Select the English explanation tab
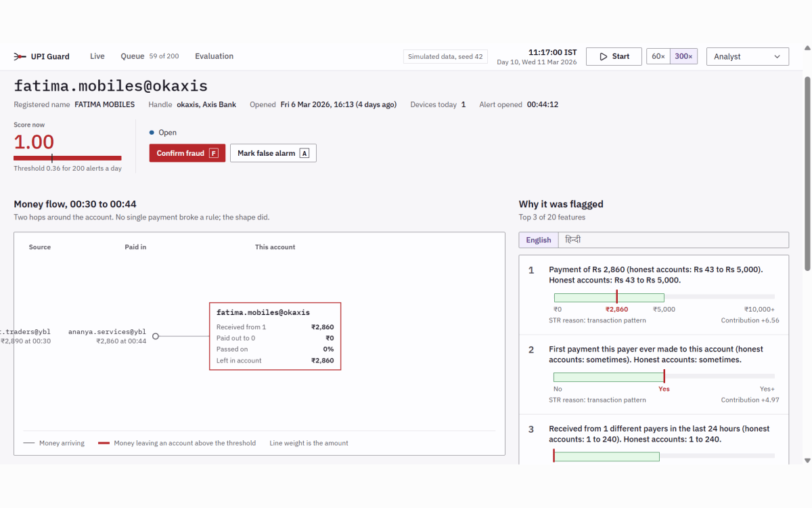 point(539,240)
